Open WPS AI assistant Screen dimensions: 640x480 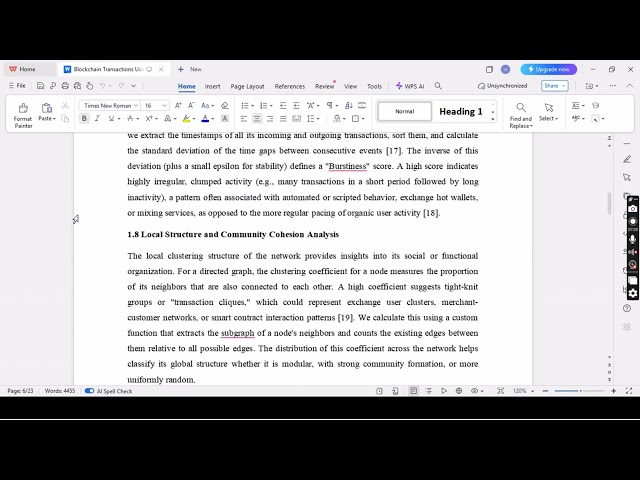click(410, 86)
